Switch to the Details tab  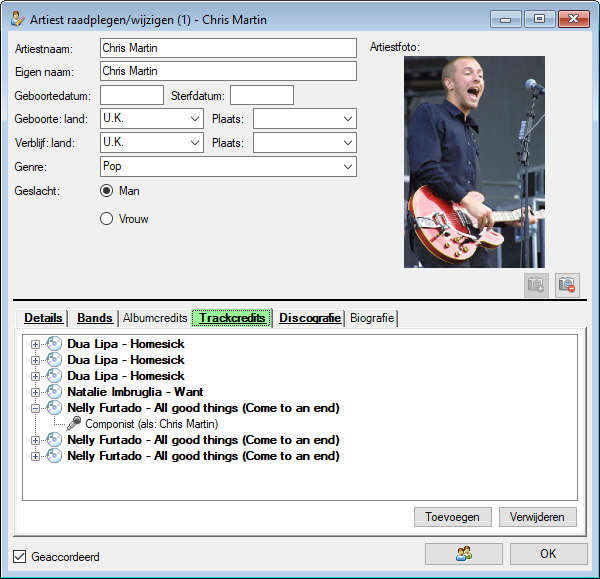[43, 318]
